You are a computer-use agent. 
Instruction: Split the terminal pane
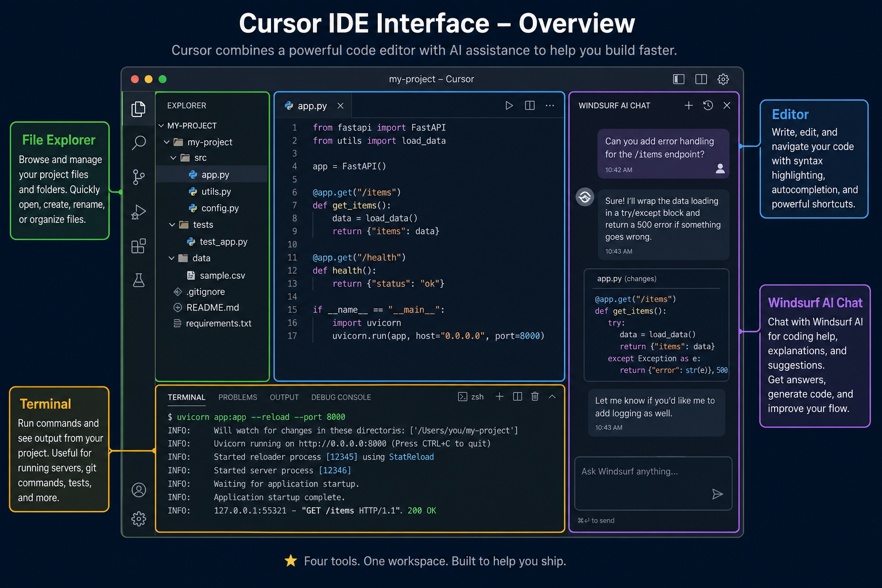(517, 396)
